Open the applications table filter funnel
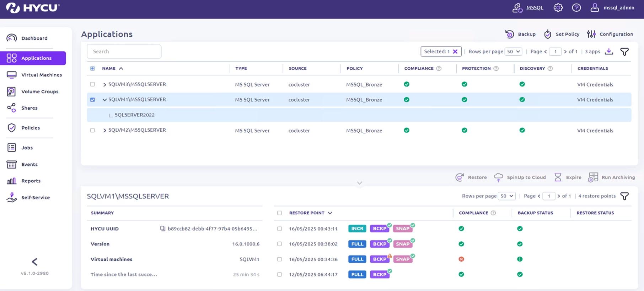The height and width of the screenshot is (291, 644). pyautogui.click(x=624, y=52)
